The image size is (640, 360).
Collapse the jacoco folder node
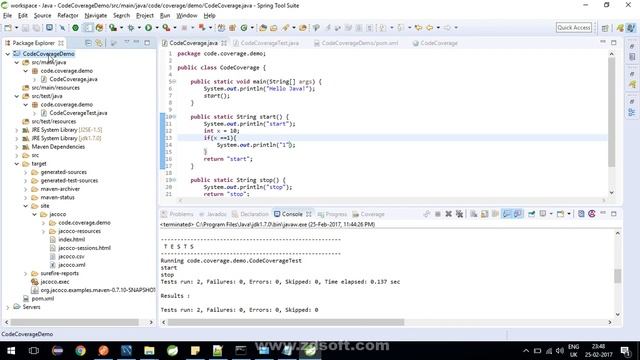[x=35, y=214]
